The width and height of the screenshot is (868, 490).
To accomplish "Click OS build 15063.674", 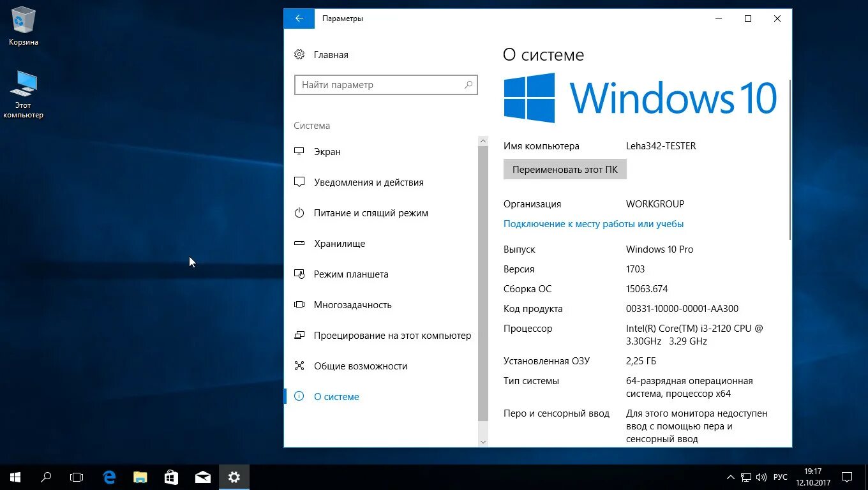I will coord(647,289).
